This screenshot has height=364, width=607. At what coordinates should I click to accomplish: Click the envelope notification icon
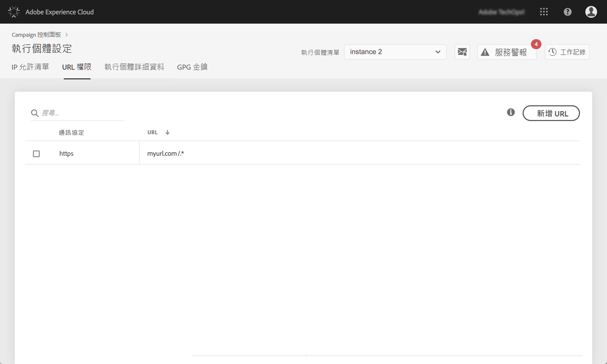click(462, 52)
